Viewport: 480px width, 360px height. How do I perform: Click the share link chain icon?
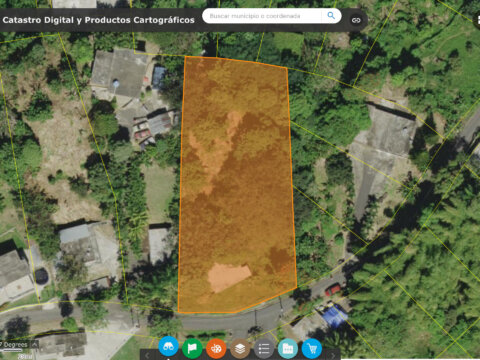click(x=356, y=20)
